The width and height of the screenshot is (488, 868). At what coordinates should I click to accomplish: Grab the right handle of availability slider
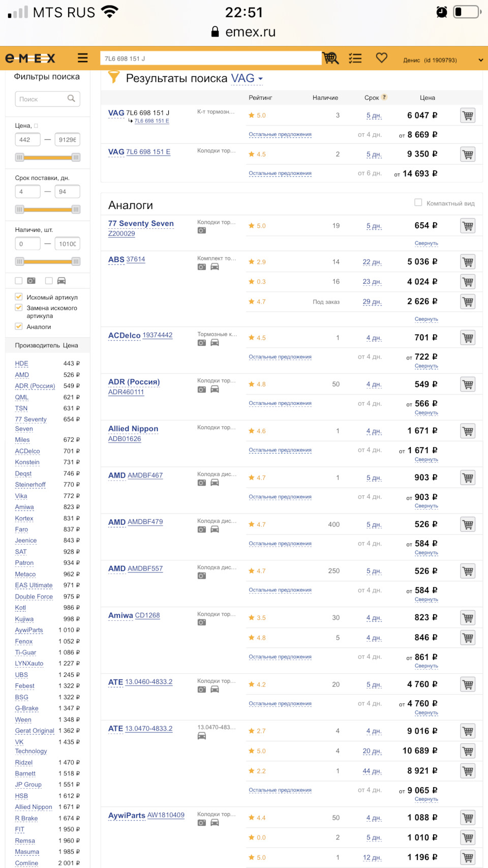pos(76,261)
